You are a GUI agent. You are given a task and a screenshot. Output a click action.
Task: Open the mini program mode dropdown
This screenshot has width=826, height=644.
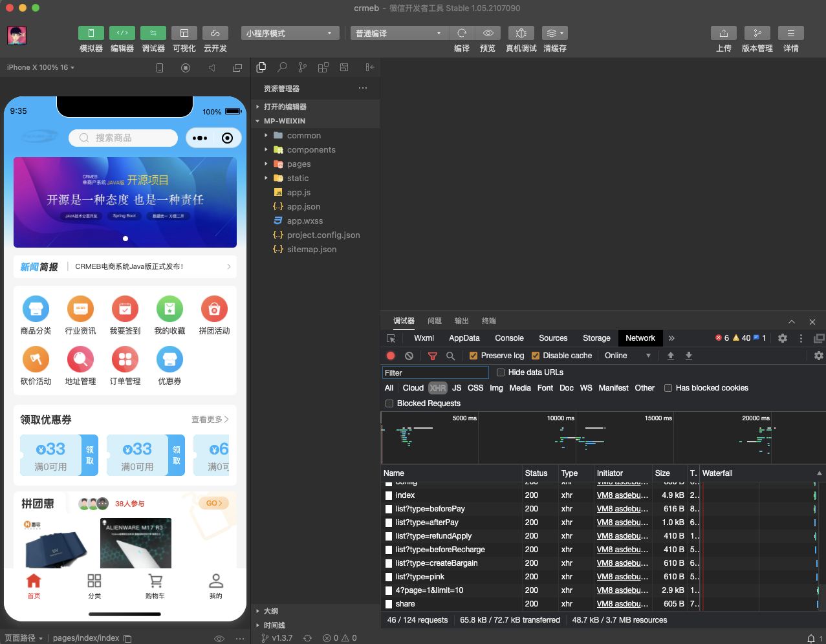pyautogui.click(x=289, y=33)
